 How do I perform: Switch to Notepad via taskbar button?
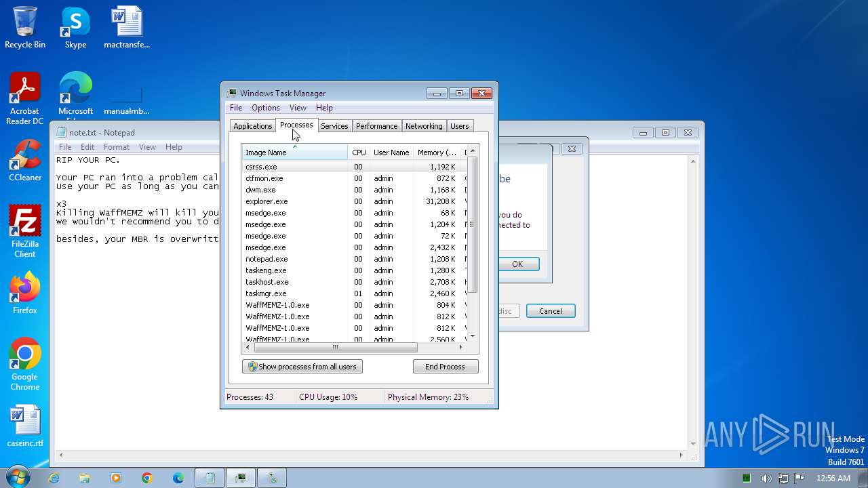pos(210,478)
